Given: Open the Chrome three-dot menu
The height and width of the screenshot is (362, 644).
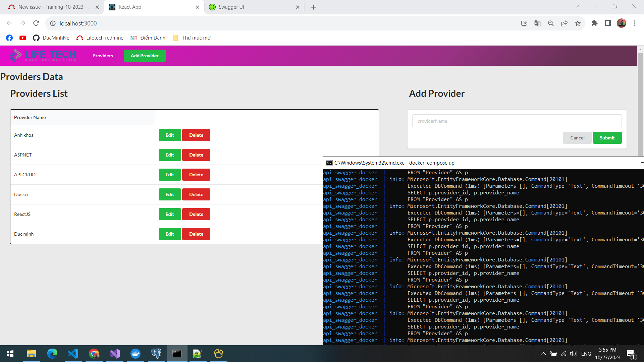Looking at the screenshot, I should (x=635, y=23).
